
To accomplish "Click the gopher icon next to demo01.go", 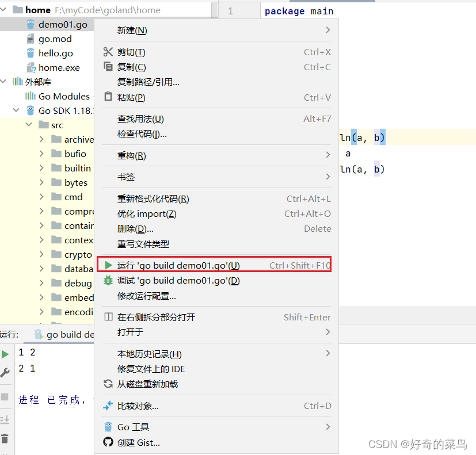I will pos(30,24).
